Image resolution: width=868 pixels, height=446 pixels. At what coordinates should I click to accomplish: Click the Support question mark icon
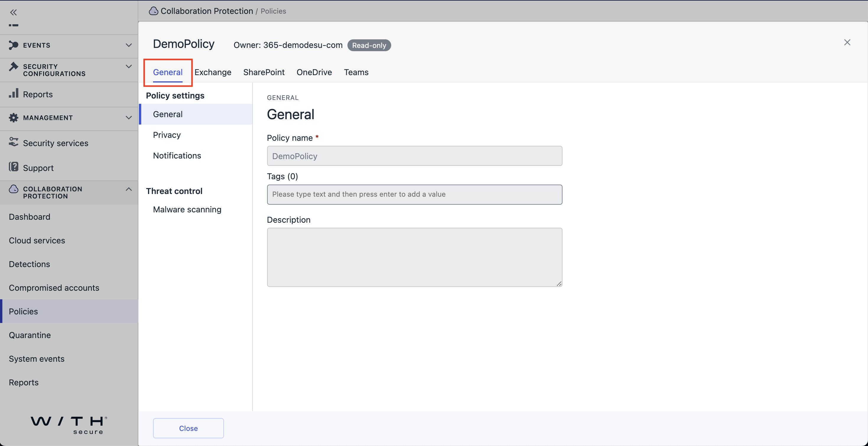(x=14, y=167)
